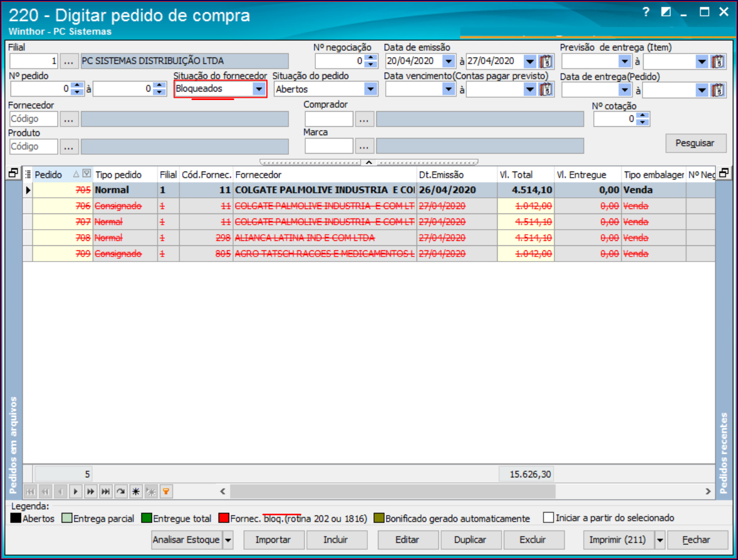Open Situação do fornecedor dropdown
The image size is (738, 560).
pos(258,89)
